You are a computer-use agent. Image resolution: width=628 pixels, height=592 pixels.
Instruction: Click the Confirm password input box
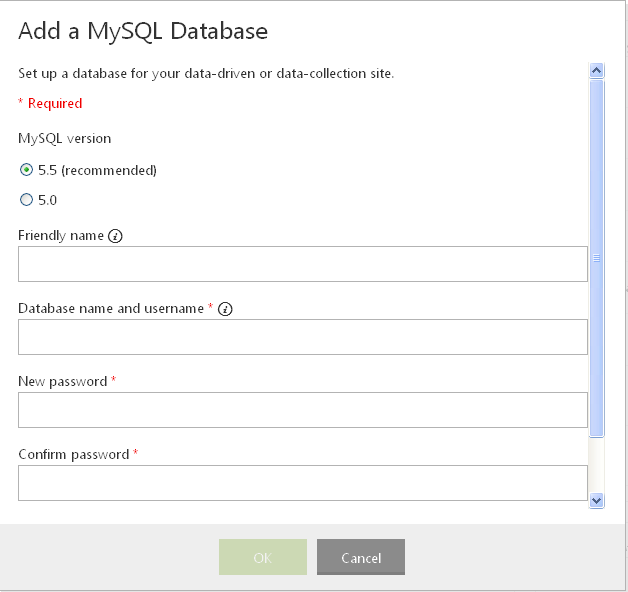pos(303,483)
